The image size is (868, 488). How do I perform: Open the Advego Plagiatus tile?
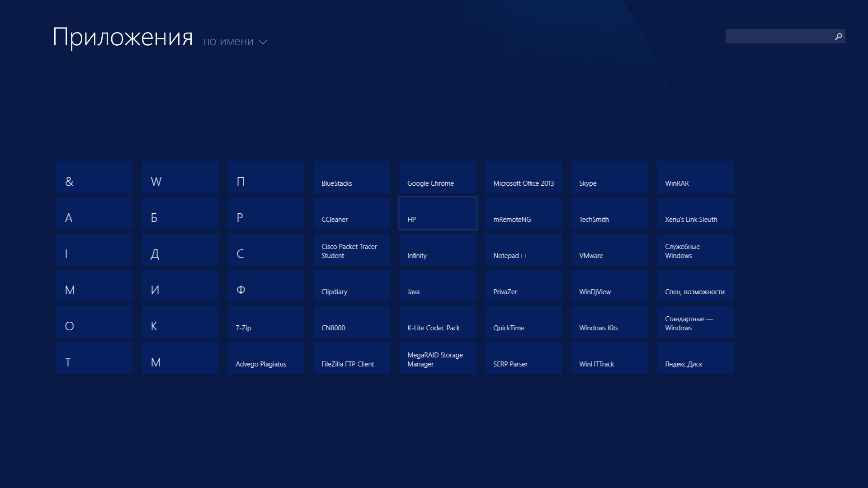[x=266, y=358]
